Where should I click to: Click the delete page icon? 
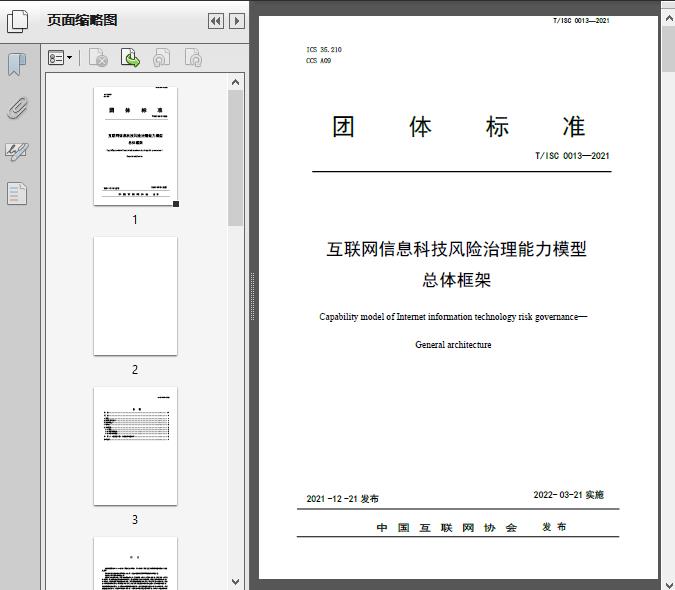[98, 58]
